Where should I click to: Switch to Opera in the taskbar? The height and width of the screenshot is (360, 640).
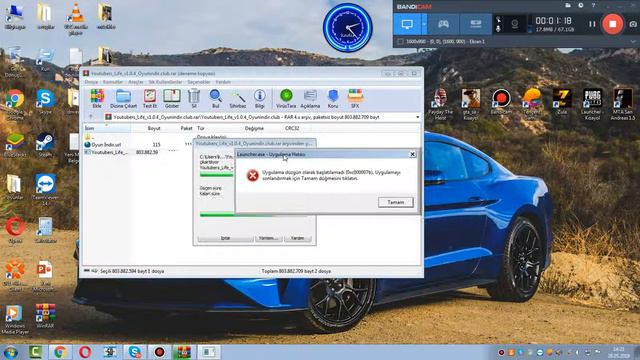tap(85, 352)
